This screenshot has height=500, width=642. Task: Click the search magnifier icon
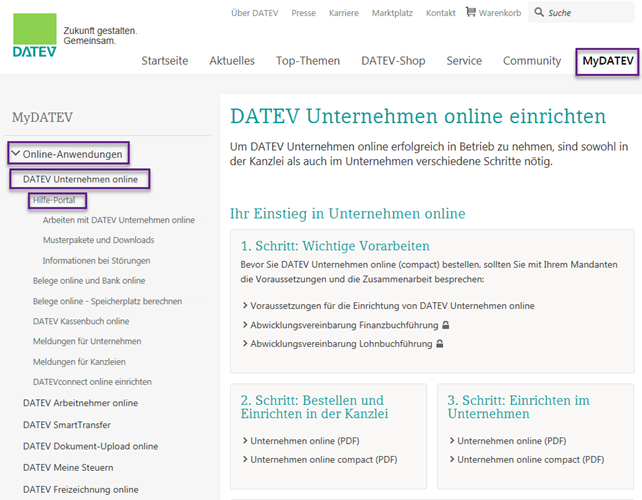[539, 12]
